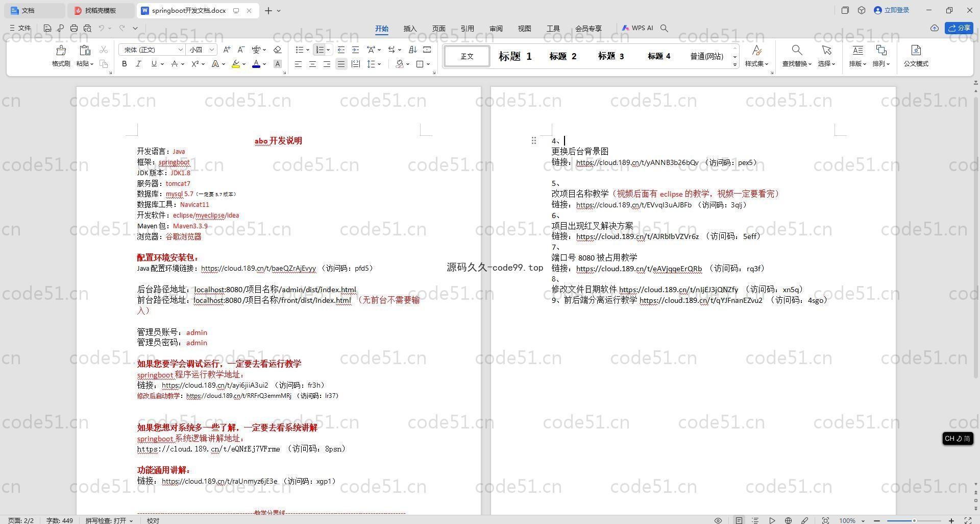Viewport: 980px width, 524px height.
Task: Open WPS AI assistant
Action: point(638,28)
